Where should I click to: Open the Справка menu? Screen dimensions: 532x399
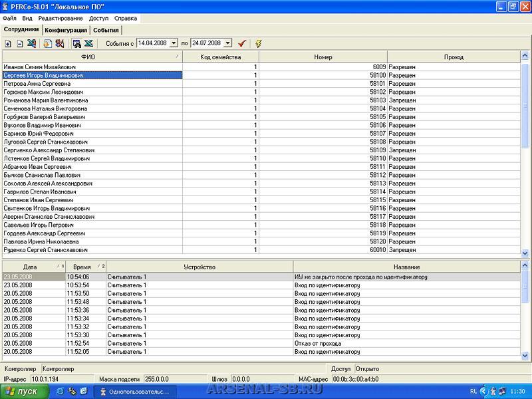coord(126,19)
